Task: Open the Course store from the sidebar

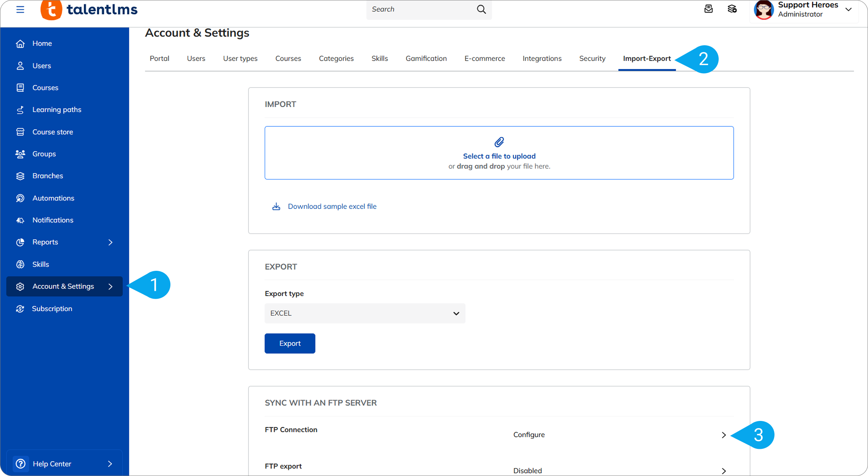Action: 52,132
